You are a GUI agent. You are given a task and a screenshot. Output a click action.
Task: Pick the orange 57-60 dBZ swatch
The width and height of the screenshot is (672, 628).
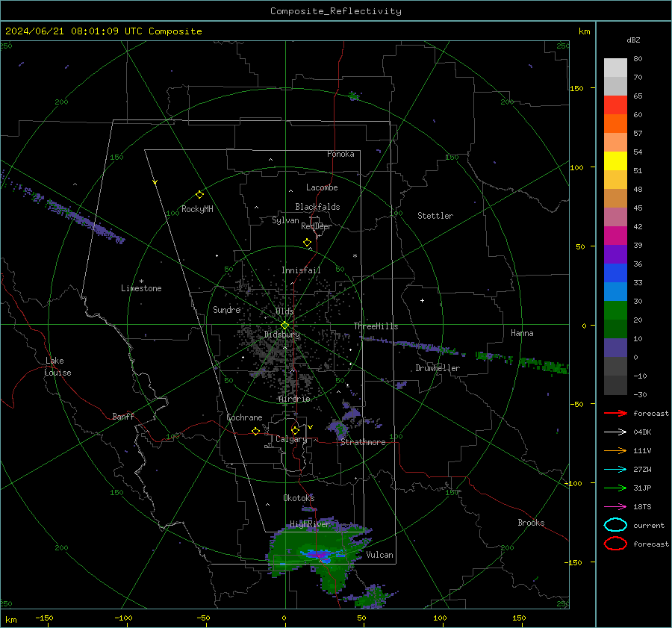(x=615, y=124)
